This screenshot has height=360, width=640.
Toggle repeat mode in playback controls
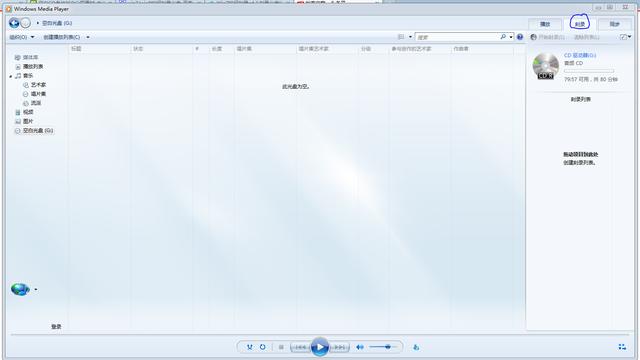262,347
